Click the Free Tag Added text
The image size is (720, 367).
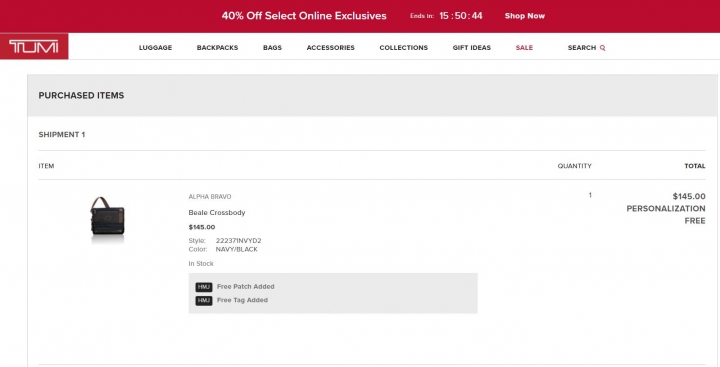242,300
